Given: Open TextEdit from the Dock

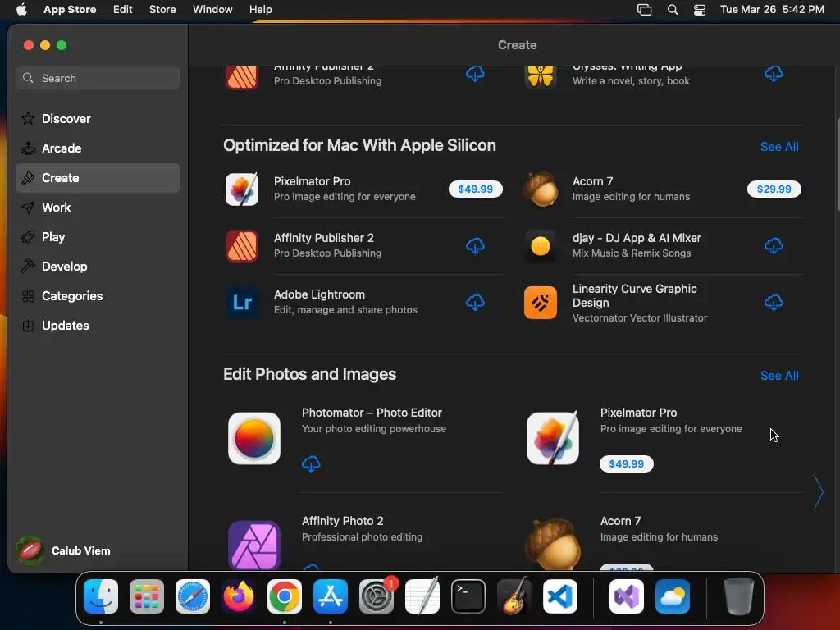Looking at the screenshot, I should click(x=422, y=596).
